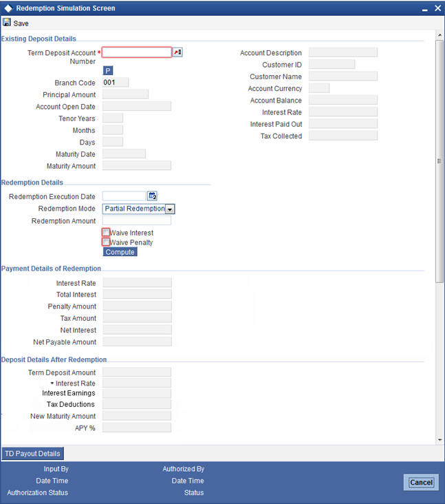Click the scrollbar up arrow
This screenshot has height=504, width=445.
(x=439, y=34)
